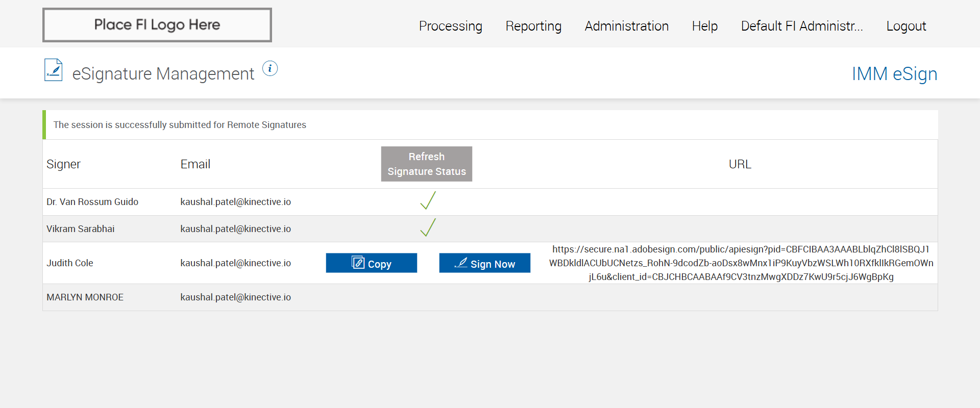980x408 pixels.
Task: Open the Reporting menu
Action: pos(533,26)
